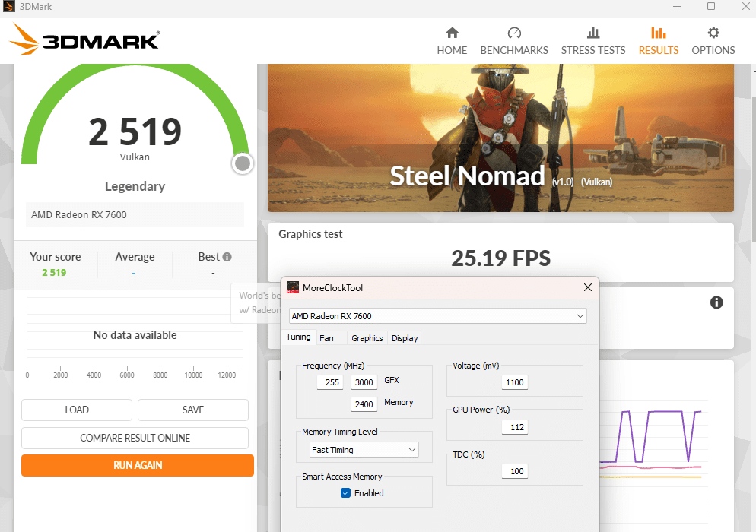Click the info icon next to Best
Screen dimensions: 756x532
pos(227,257)
